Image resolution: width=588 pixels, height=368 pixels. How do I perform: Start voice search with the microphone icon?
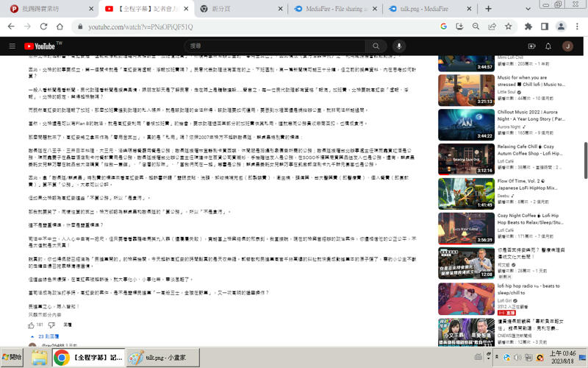399,46
